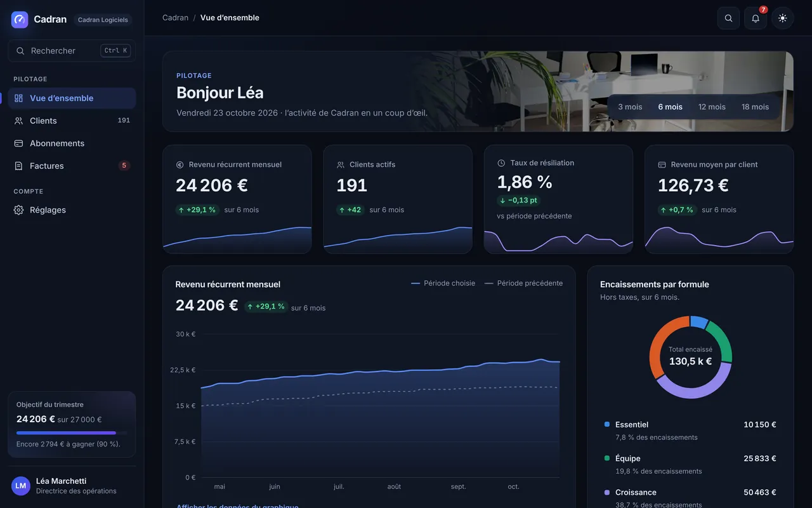Open search via magnifier icon in top bar
The width and height of the screenshot is (812, 508).
coord(728,18)
